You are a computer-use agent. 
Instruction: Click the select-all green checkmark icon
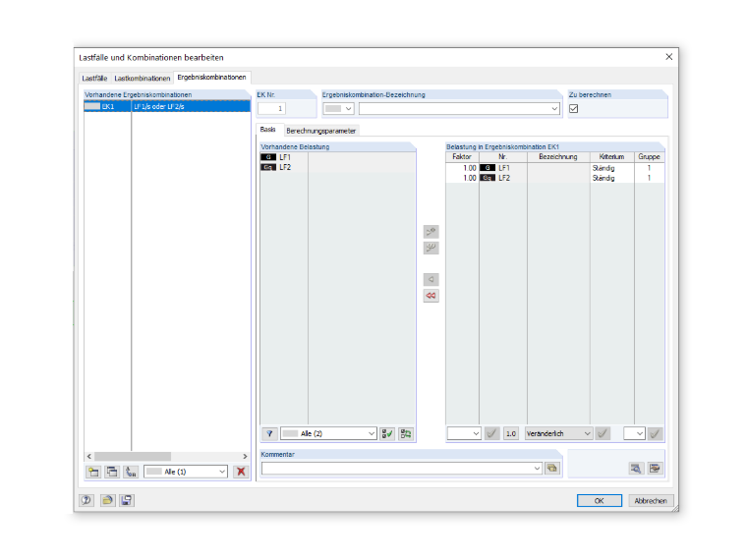pyautogui.click(x=387, y=434)
